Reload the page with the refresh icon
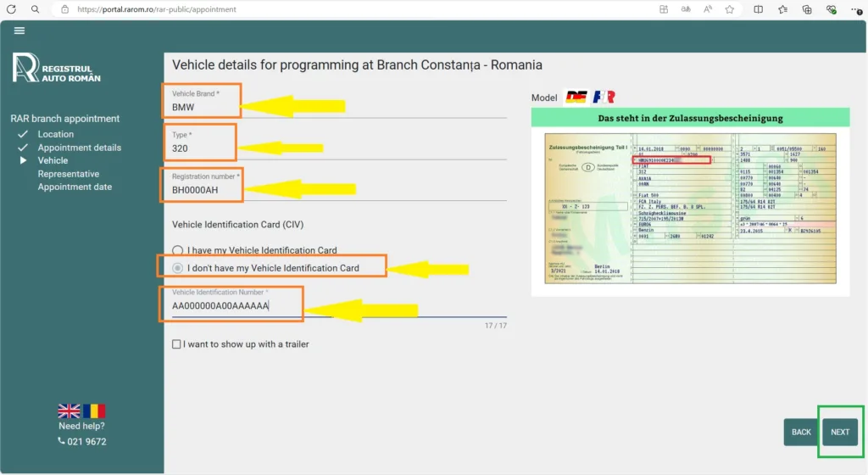The image size is (868, 475). tap(12, 9)
